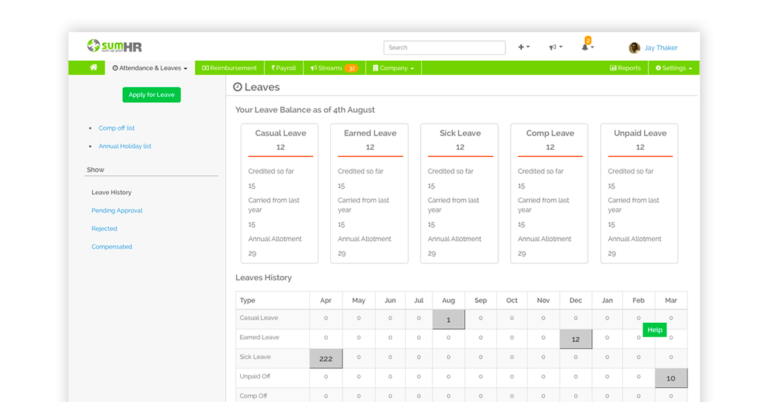Open the megaphone announcements menu

(554, 47)
